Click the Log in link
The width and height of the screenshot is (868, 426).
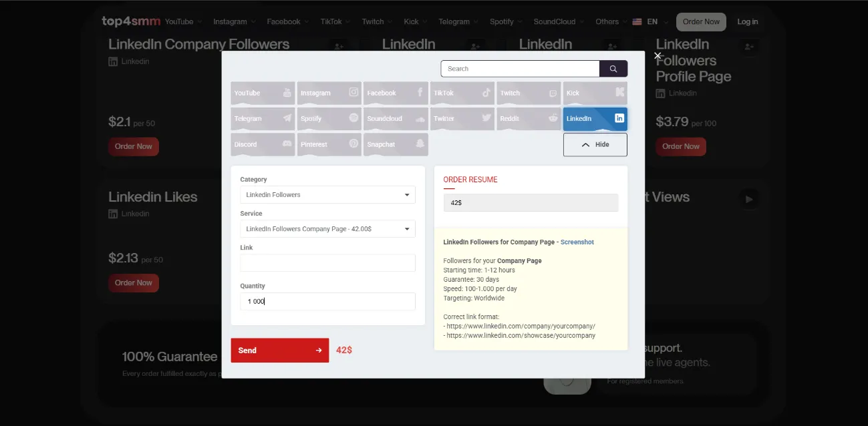point(747,21)
